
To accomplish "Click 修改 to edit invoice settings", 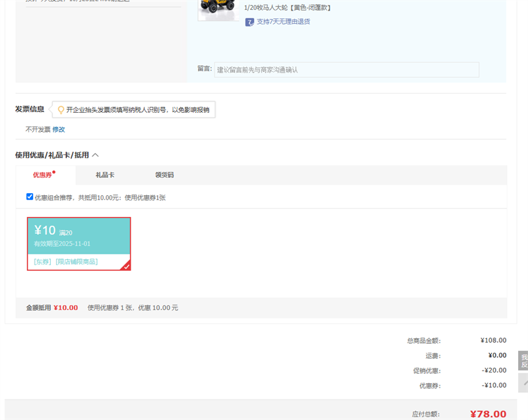I will pyautogui.click(x=59, y=129).
